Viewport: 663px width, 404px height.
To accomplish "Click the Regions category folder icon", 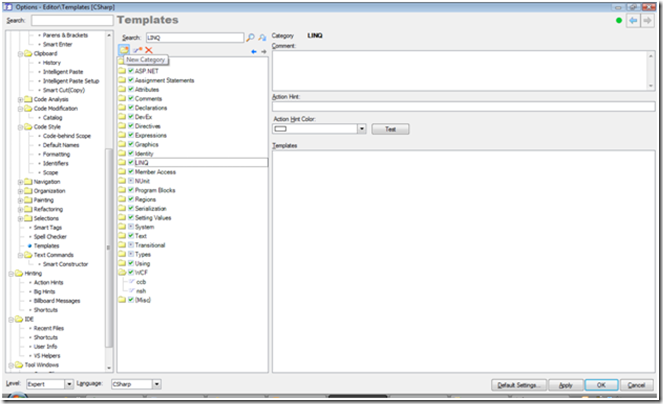I will 122,199.
